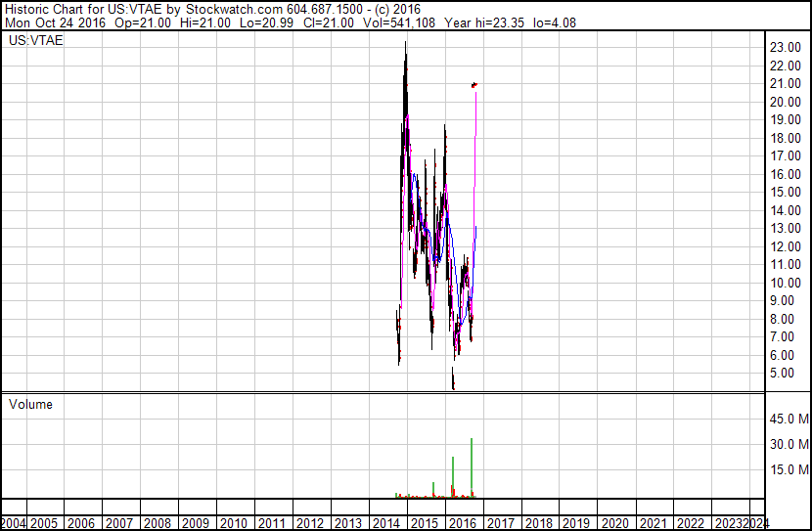
Task: Select the 'Lo=20.99' low value
Action: (266, 22)
